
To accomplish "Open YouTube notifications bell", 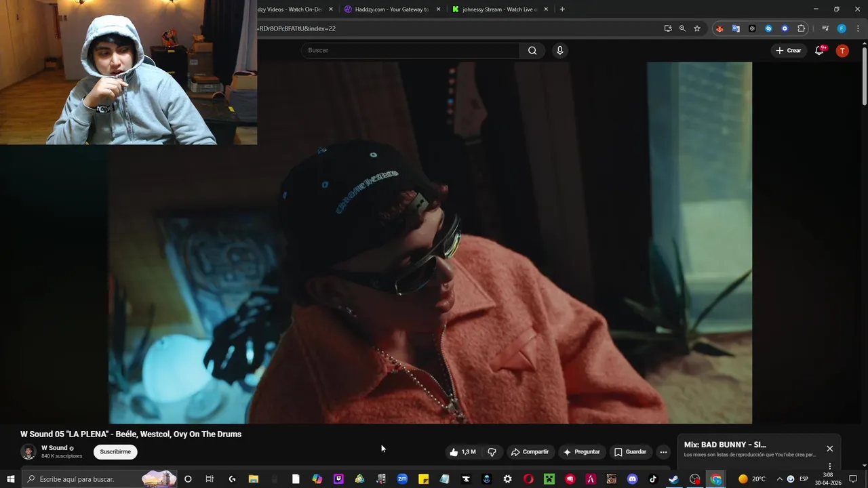I will [x=819, y=50].
